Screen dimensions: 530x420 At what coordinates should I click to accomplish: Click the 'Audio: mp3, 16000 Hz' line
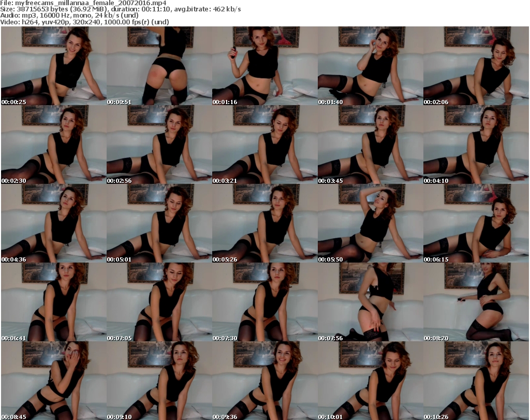click(69, 16)
